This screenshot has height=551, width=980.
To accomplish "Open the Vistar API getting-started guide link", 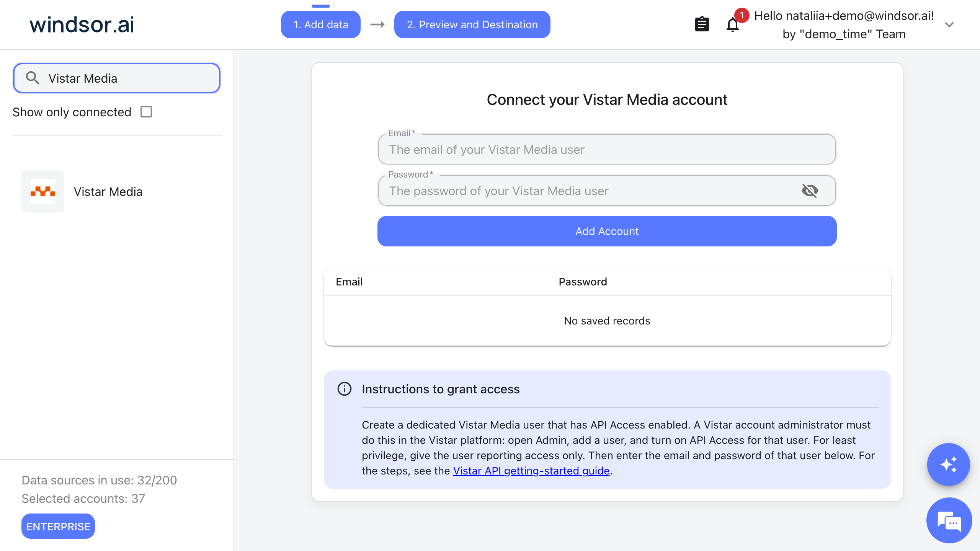I will point(531,471).
